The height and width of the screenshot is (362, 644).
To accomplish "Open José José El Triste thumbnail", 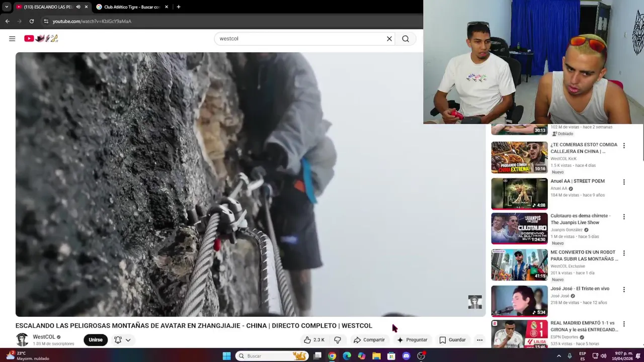I will 519,301.
